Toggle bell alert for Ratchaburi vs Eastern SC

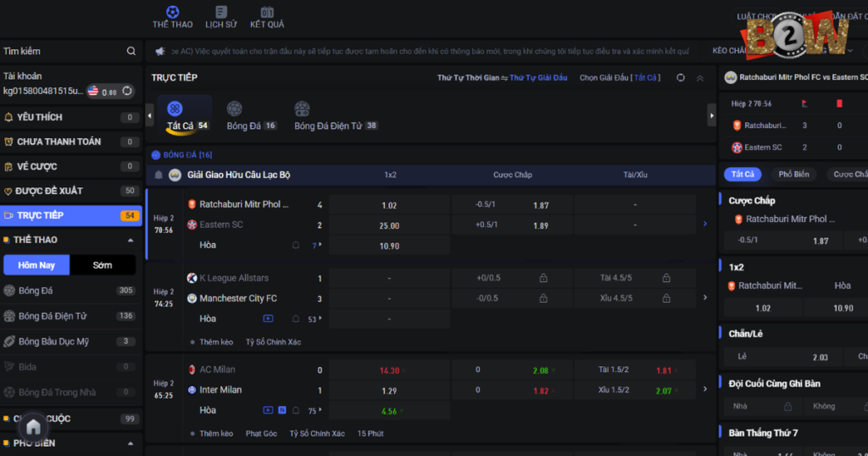[296, 245]
